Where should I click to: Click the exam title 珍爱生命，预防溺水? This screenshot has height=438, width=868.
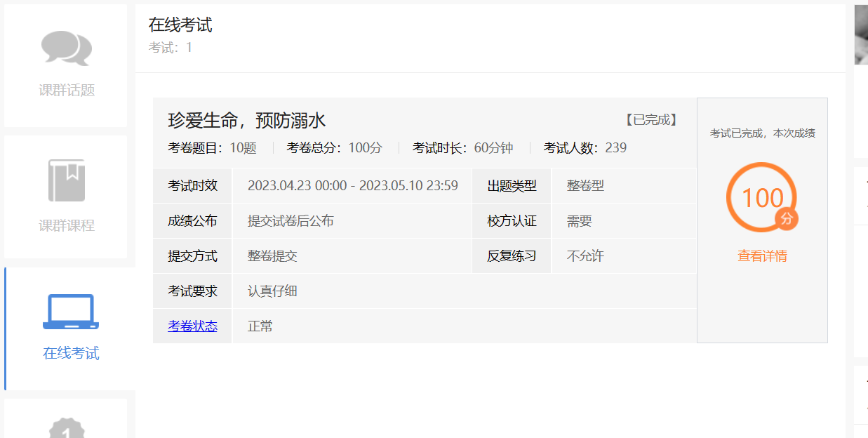(247, 121)
